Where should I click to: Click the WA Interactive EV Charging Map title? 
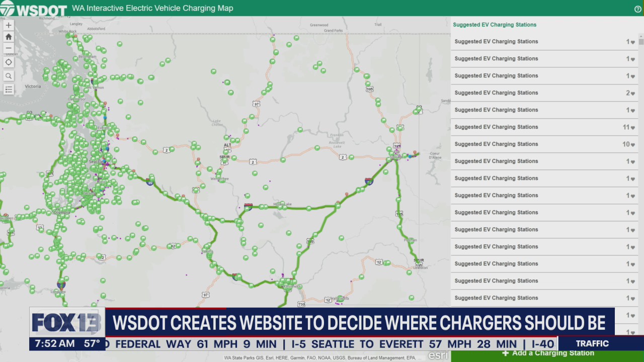point(152,9)
